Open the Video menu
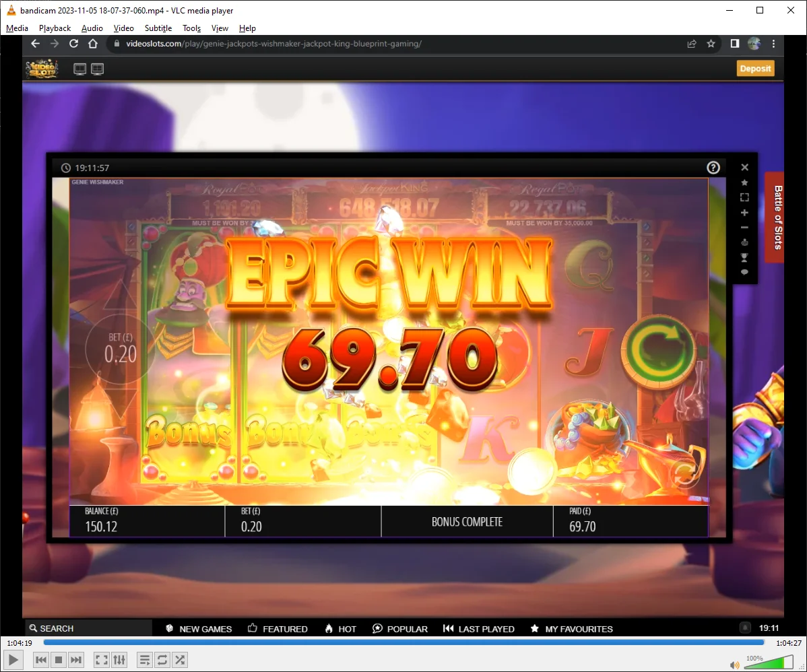This screenshot has width=807, height=672. (x=123, y=28)
